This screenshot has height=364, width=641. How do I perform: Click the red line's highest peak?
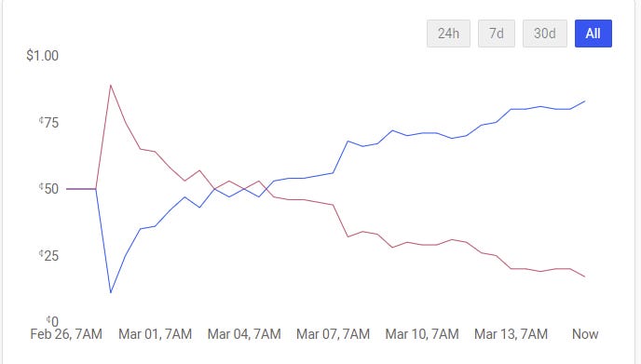pos(110,85)
